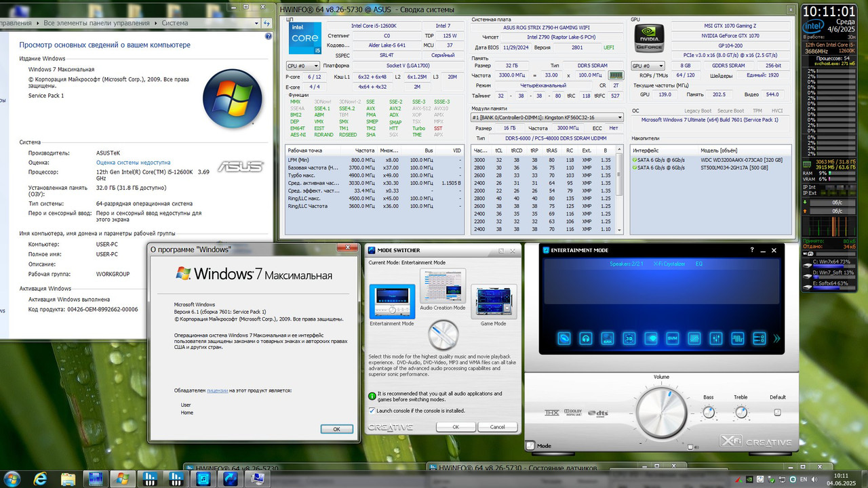Expand more icons with the double-arrow chevron
Viewport: 868px width, 488px height.
776,338
